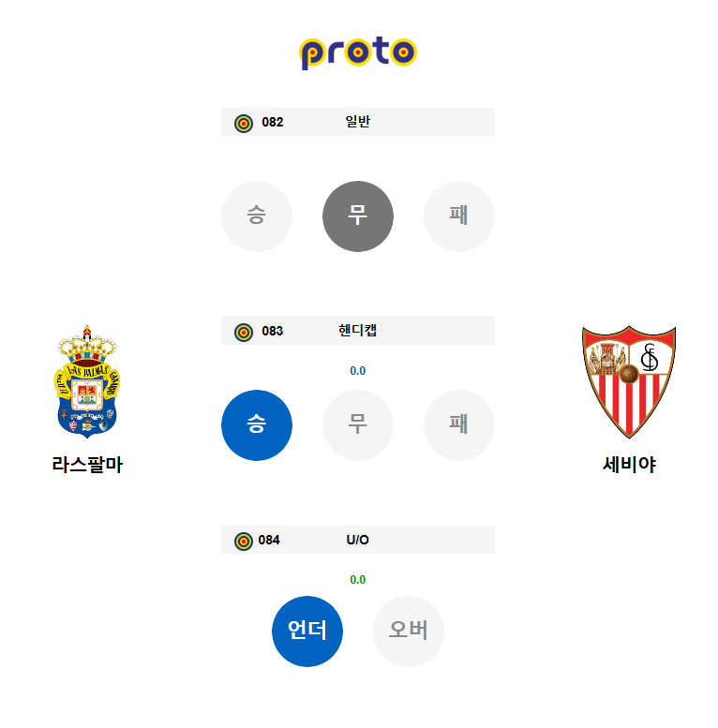This screenshot has height=728, width=718.
Task: Click the blue 0.0 handicap value
Action: coord(358,371)
